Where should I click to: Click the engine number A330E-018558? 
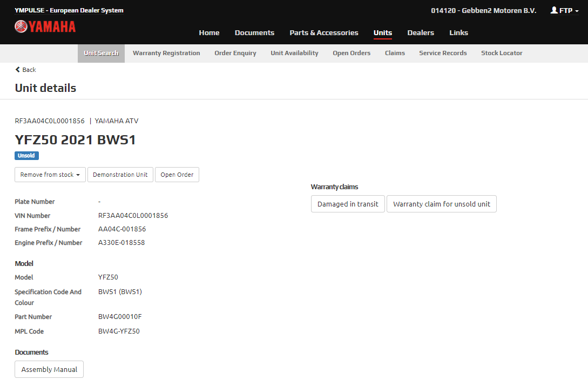click(x=121, y=243)
